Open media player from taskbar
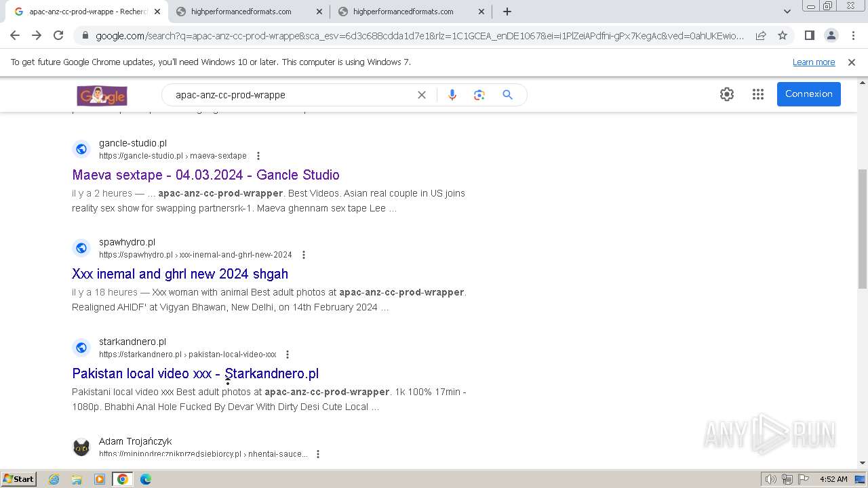 tap(100, 479)
